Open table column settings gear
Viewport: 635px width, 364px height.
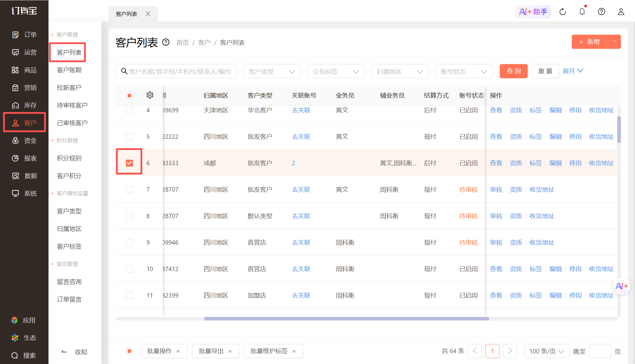click(x=150, y=95)
